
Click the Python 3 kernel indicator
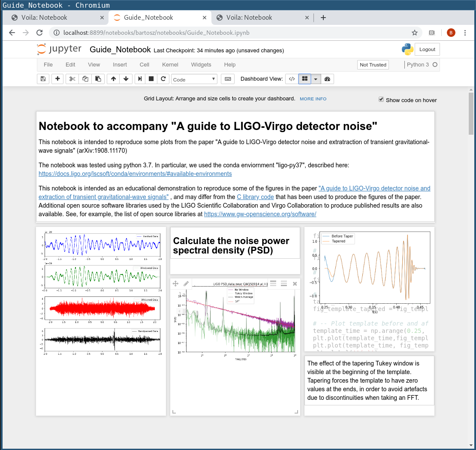click(x=422, y=65)
